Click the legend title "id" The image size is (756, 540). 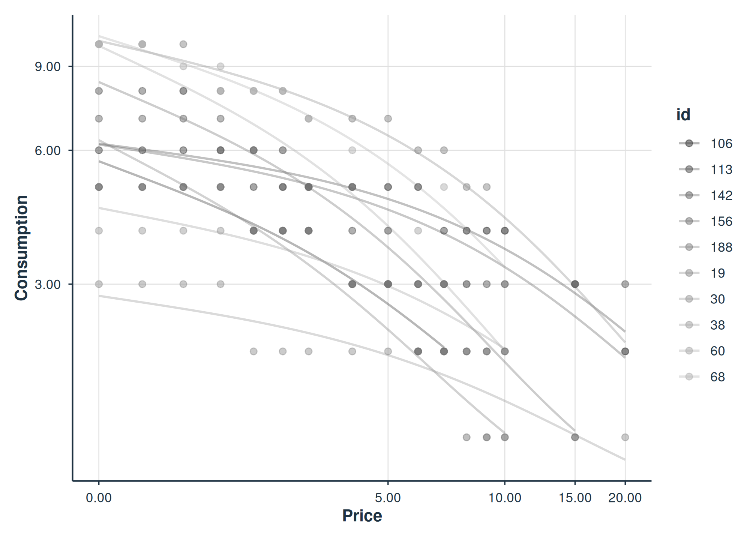(683, 114)
